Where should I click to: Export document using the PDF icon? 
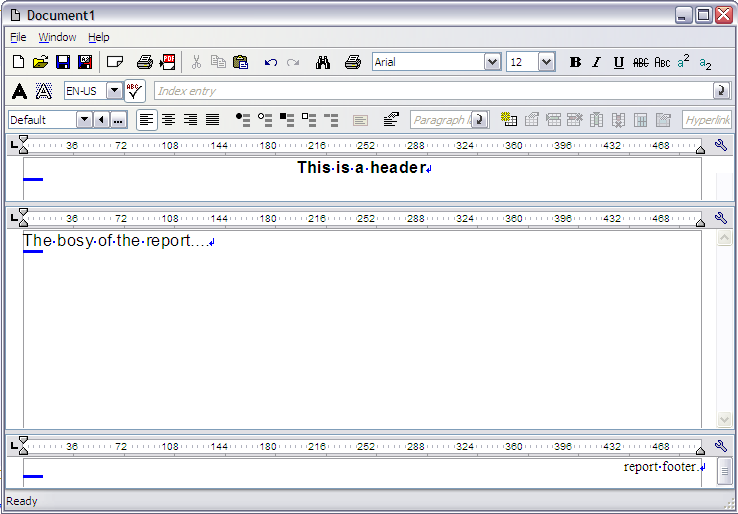(167, 62)
